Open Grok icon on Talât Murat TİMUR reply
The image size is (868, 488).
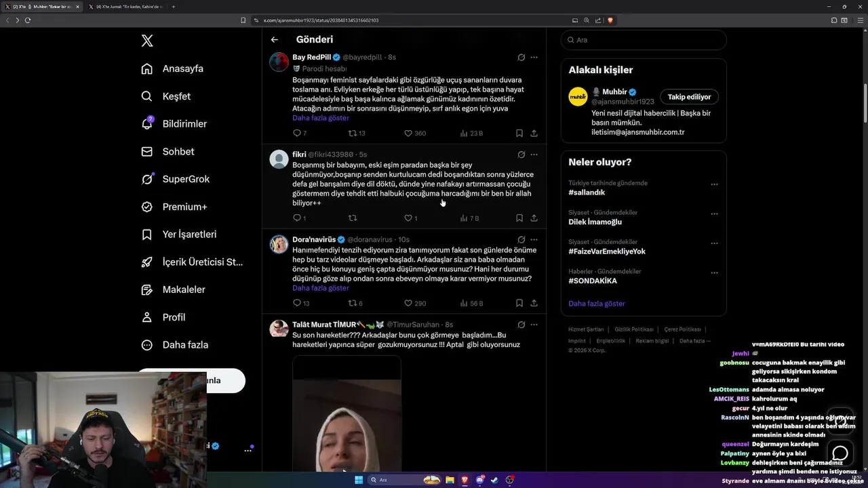tap(521, 325)
